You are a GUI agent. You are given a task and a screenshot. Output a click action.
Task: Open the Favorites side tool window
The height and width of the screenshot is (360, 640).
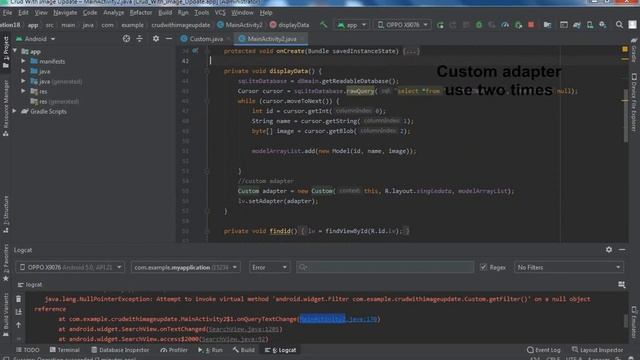(x=5, y=262)
